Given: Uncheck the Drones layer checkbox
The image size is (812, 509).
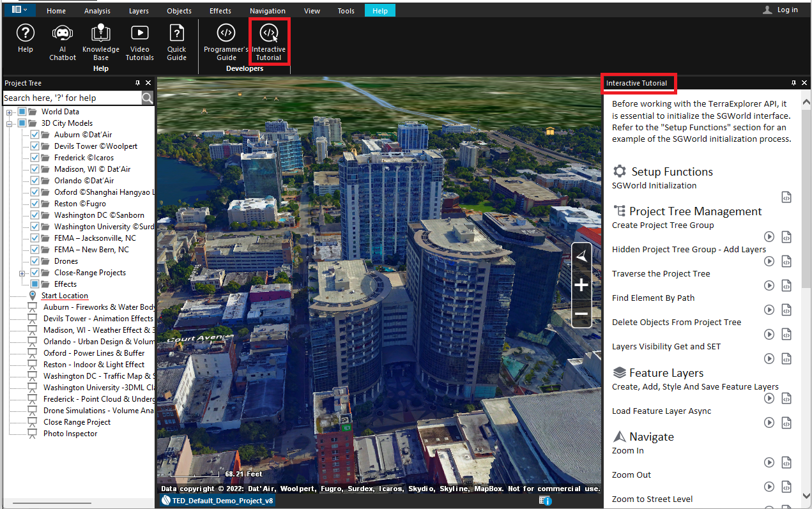Looking at the screenshot, I should pyautogui.click(x=34, y=261).
